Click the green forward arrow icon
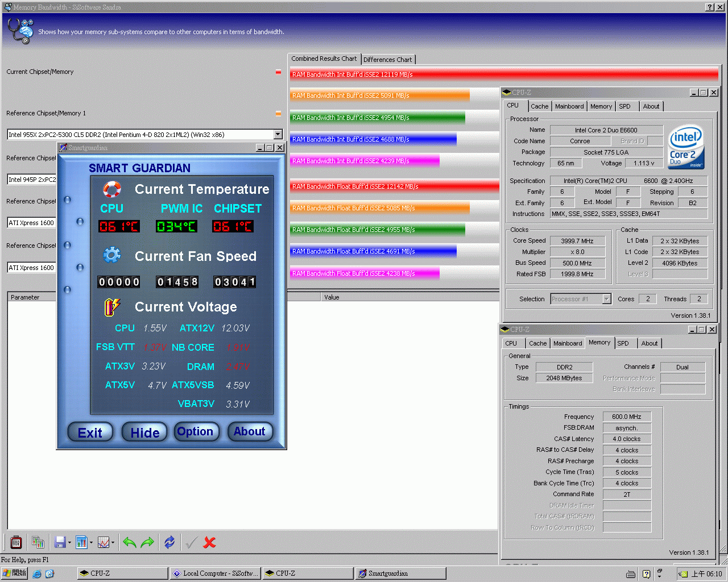The width and height of the screenshot is (728, 582). (x=147, y=542)
